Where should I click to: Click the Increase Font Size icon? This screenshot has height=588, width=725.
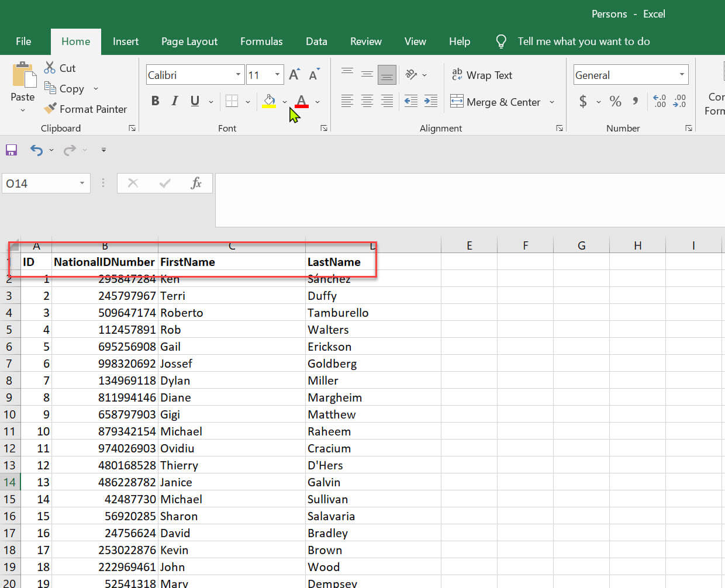tap(294, 75)
